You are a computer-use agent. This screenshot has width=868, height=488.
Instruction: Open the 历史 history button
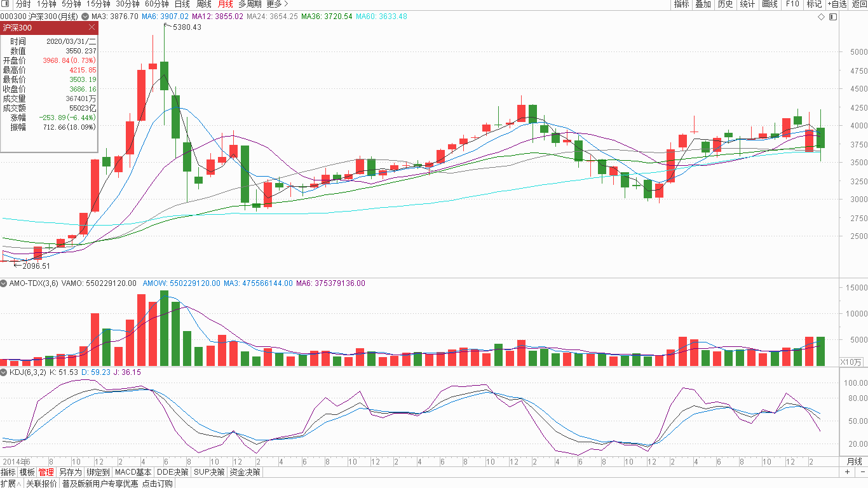(x=725, y=4)
